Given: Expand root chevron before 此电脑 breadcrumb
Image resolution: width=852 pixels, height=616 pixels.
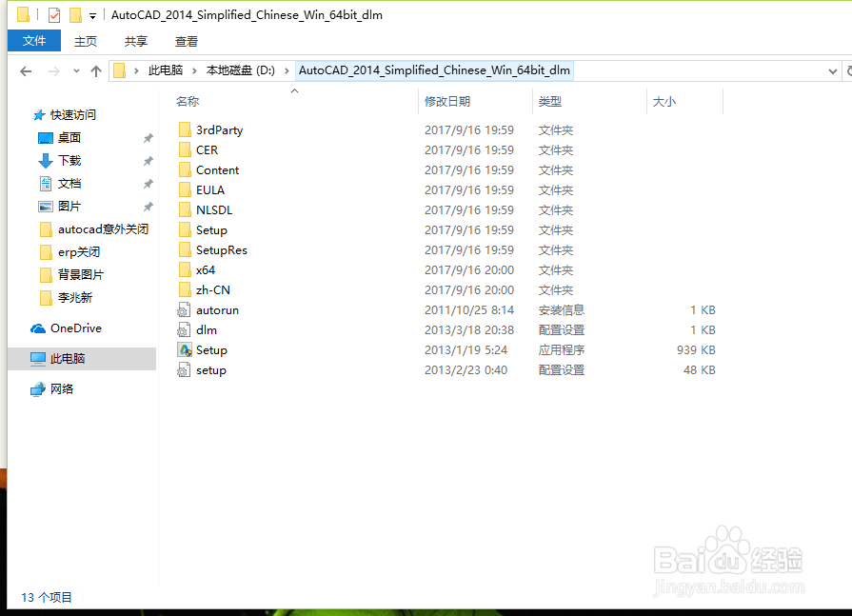Looking at the screenshot, I should 136,70.
